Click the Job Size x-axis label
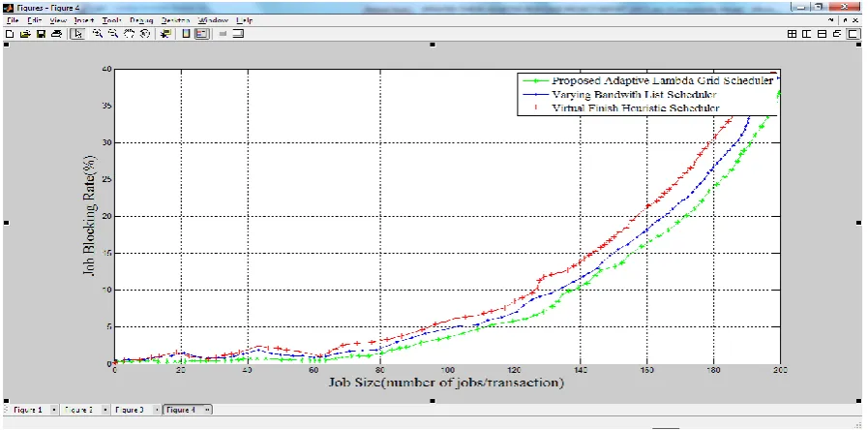The width and height of the screenshot is (868, 430). tap(446, 382)
